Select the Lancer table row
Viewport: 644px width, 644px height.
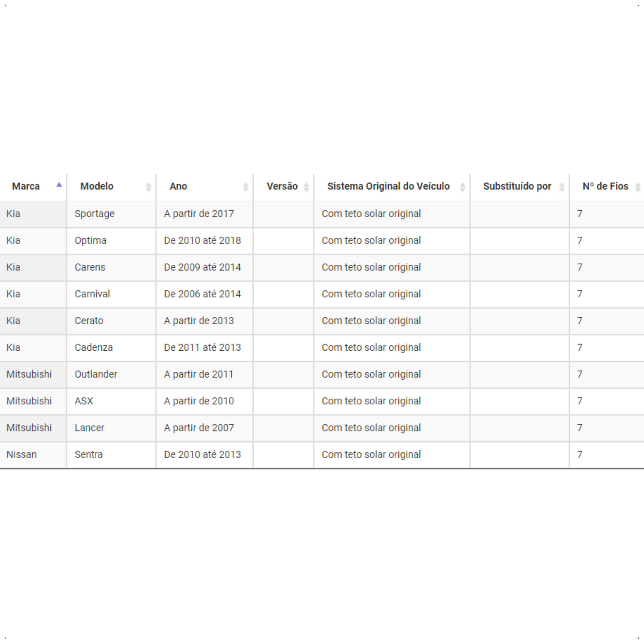click(x=322, y=428)
